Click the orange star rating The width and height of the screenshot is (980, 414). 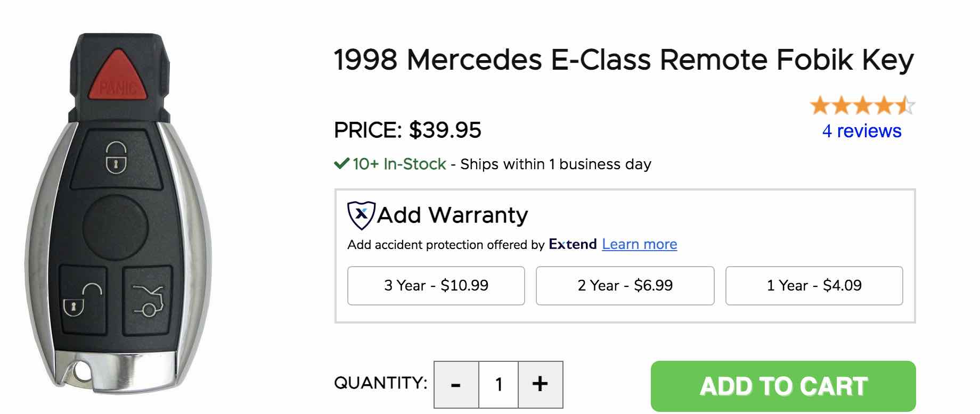click(x=861, y=106)
